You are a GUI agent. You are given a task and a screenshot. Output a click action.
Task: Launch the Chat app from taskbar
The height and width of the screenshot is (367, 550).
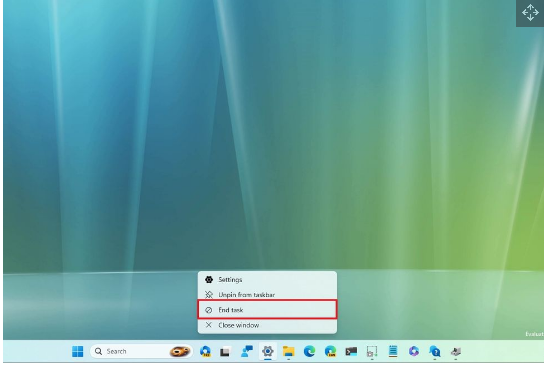[x=247, y=351]
